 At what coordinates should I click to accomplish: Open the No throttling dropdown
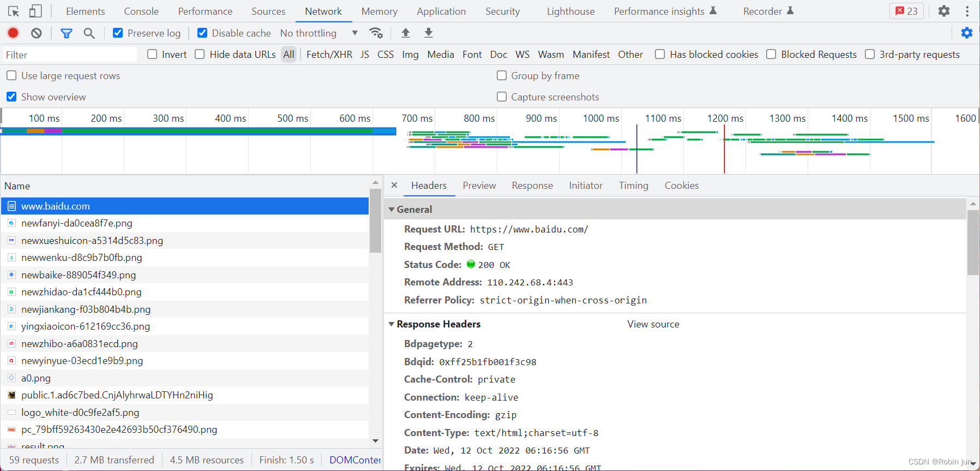pos(319,33)
